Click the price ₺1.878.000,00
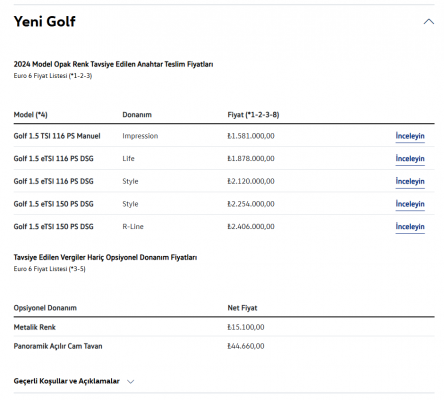Viewport: 444px width, 400px height. point(251,159)
